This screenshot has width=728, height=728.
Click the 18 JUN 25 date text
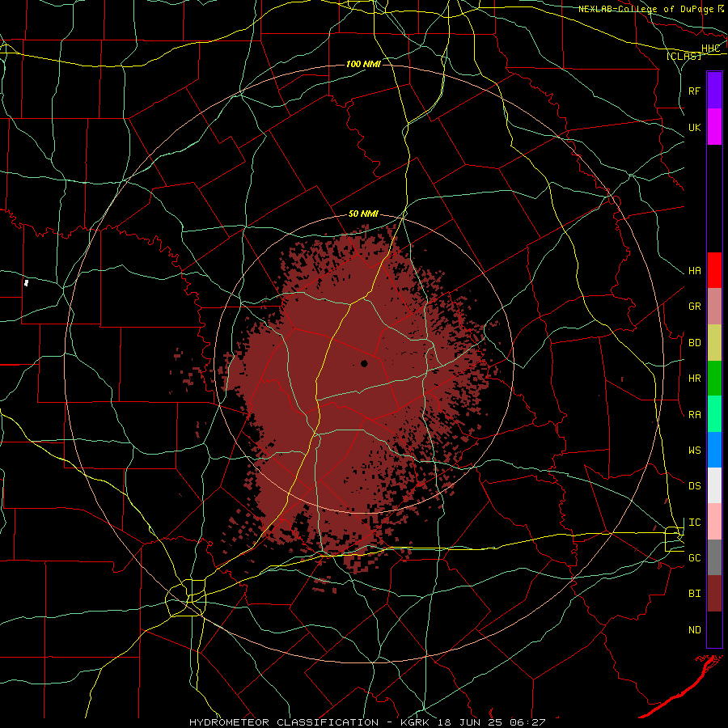coord(471,722)
